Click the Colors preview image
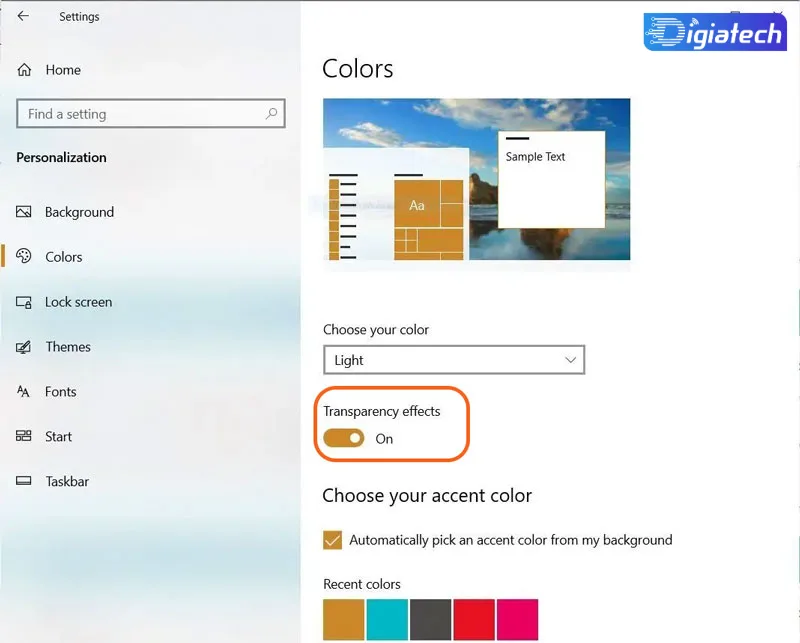 tap(477, 179)
